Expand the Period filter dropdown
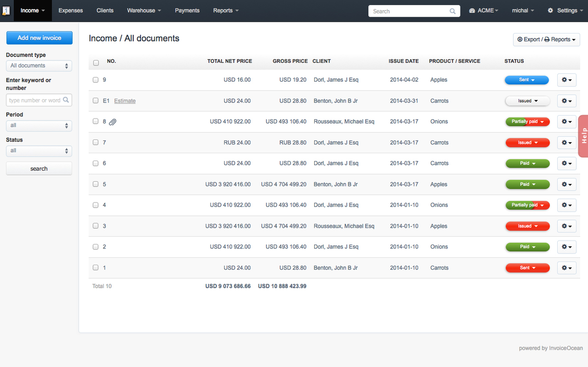 39,125
